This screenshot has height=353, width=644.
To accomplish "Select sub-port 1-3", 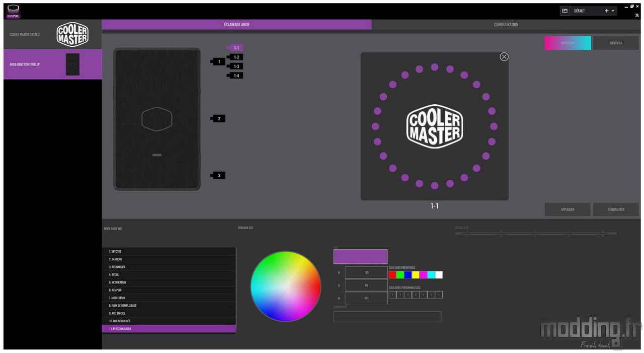I will 235,66.
